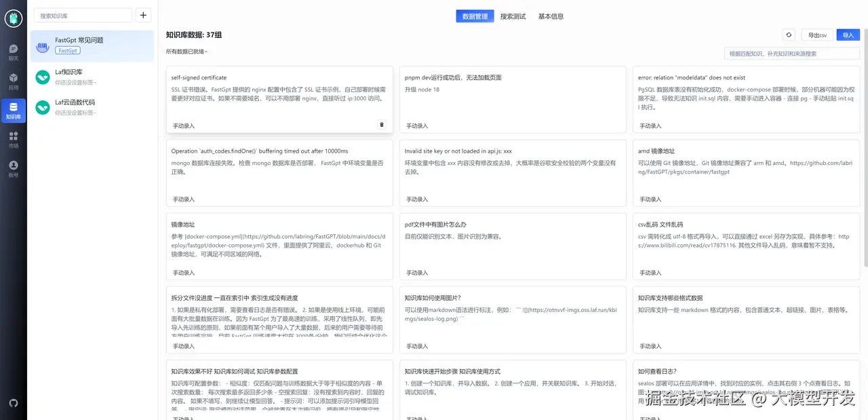This screenshot has width=868, height=420.
Task: Open the csv乱码 文件乱码 card
Action: tap(746, 246)
